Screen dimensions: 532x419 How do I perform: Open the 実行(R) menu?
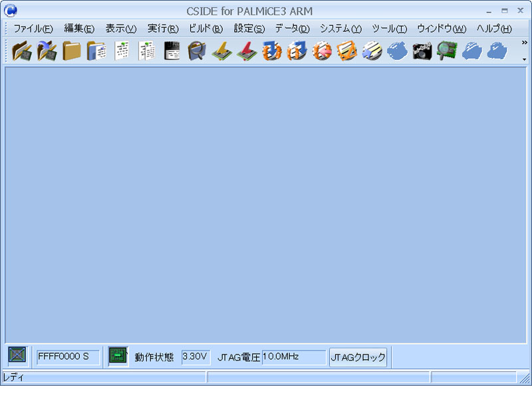(x=163, y=29)
